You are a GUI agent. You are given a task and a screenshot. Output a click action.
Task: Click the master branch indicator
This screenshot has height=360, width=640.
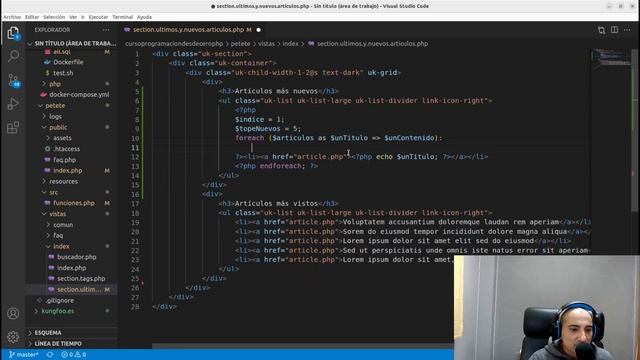point(24,355)
